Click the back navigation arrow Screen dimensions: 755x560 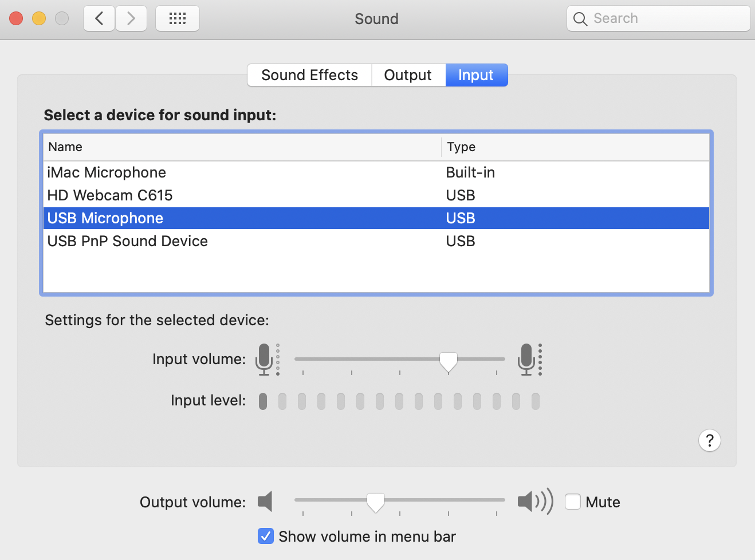pos(99,18)
